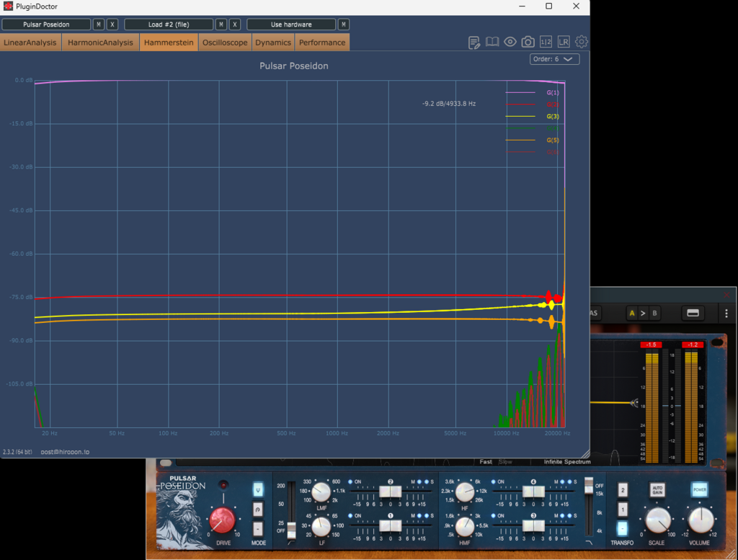Select the middle MODE button on Poseidon
The width and height of the screenshot is (738, 560).
[258, 509]
